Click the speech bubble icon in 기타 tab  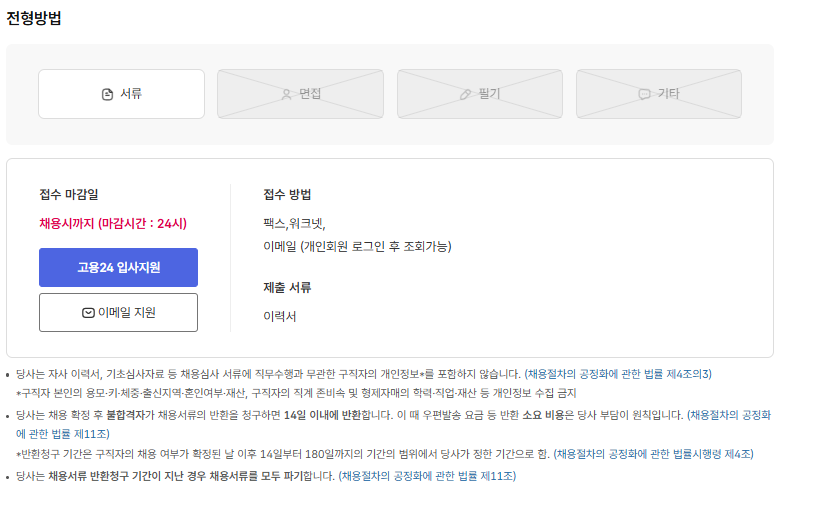click(644, 94)
